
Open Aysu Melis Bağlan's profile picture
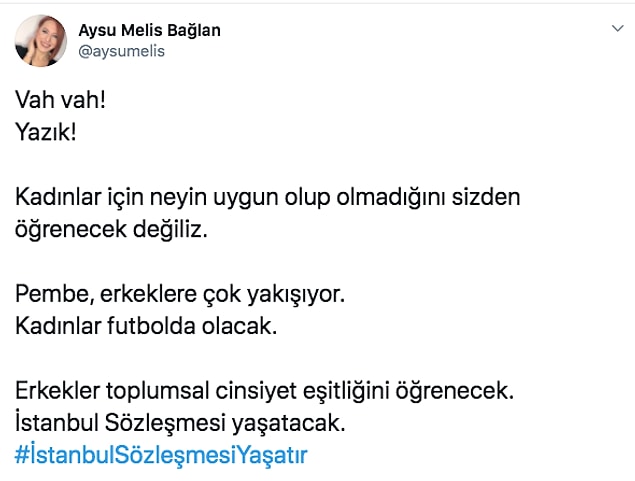tap(40, 41)
